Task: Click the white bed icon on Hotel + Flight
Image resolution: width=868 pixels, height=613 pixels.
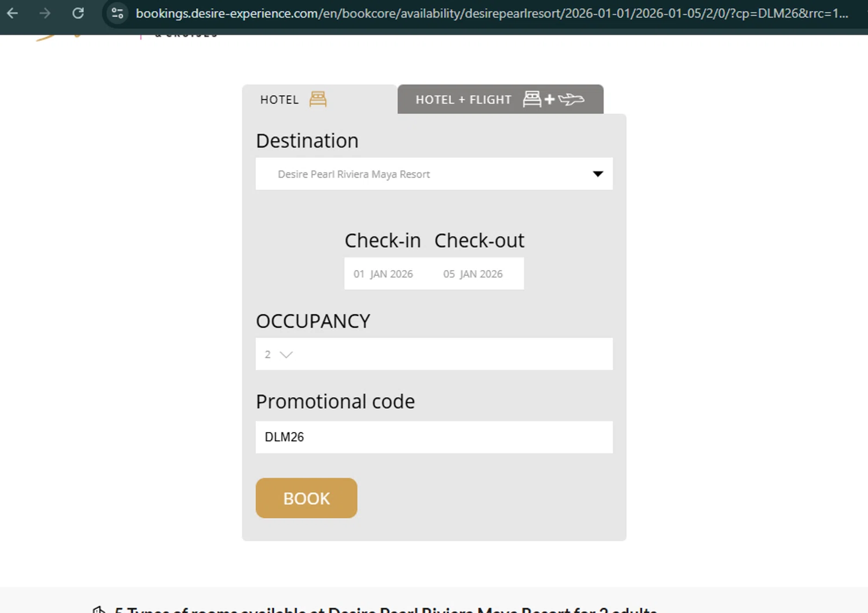Action: coord(532,99)
